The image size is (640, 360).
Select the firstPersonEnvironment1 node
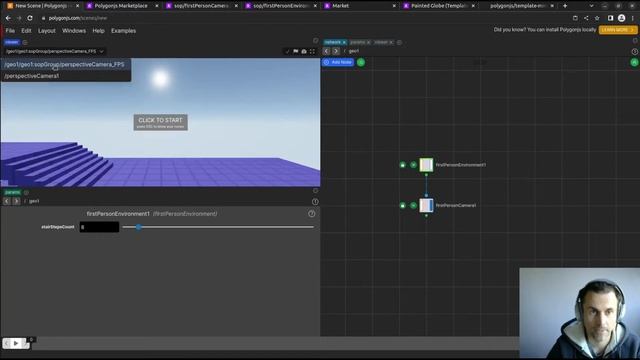[426, 165]
